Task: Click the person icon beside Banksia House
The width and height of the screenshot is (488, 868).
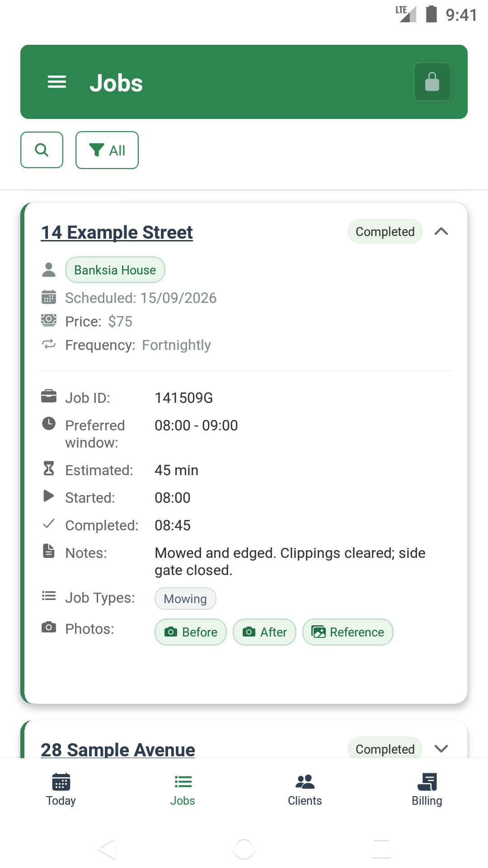Action: tap(49, 270)
